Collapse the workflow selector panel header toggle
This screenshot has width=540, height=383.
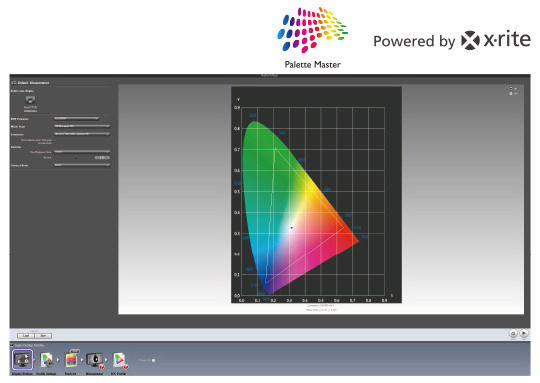point(12,345)
